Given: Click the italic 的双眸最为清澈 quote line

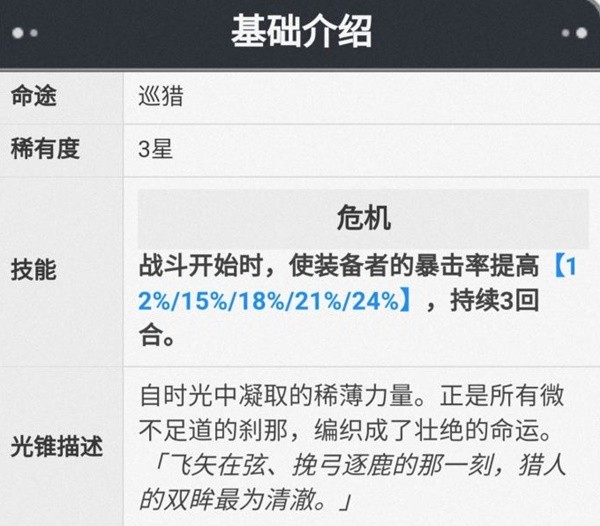Looking at the screenshot, I should (x=245, y=500).
